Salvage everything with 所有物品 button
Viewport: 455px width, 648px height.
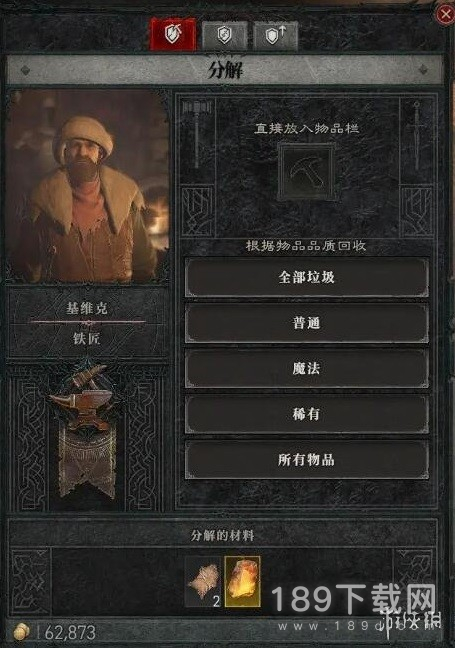click(x=306, y=460)
